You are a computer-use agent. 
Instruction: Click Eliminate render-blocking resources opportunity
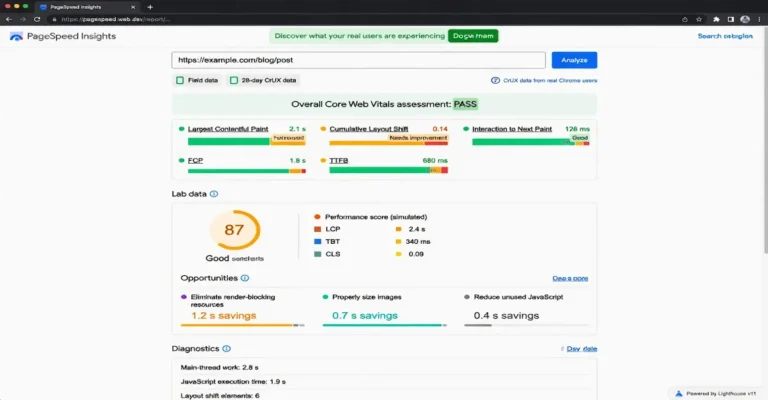coord(233,301)
